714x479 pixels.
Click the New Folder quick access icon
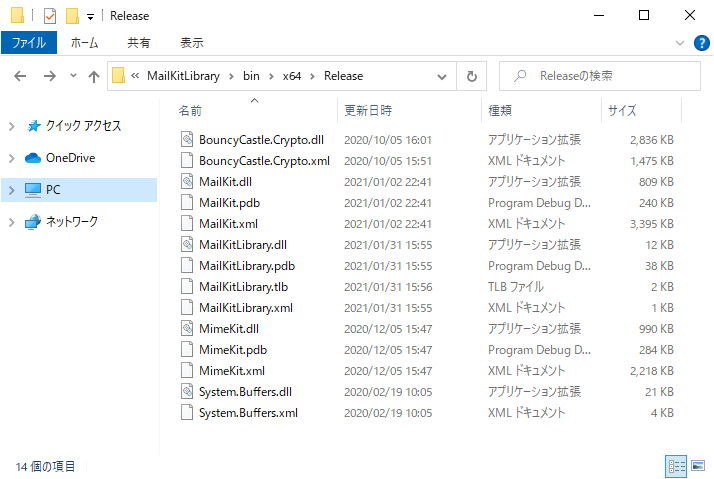point(72,16)
